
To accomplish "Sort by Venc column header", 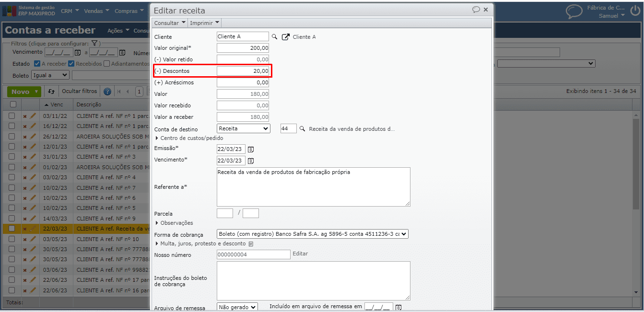I will [56, 104].
